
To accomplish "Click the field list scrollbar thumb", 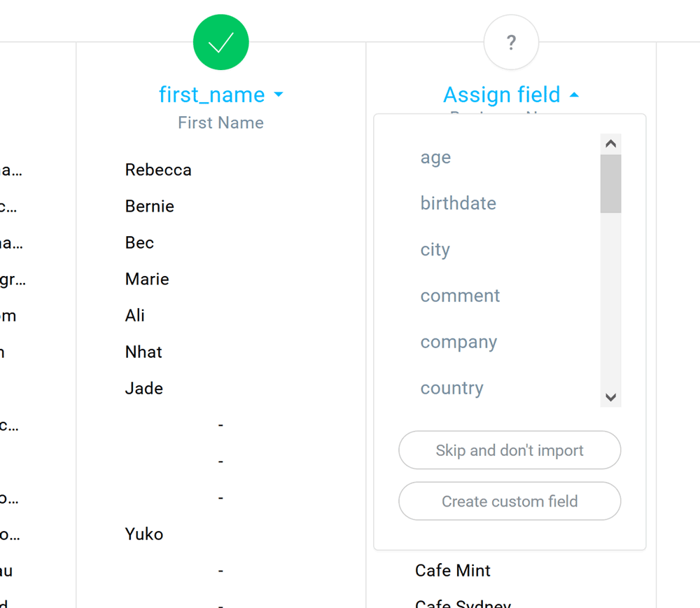I will coord(610,184).
